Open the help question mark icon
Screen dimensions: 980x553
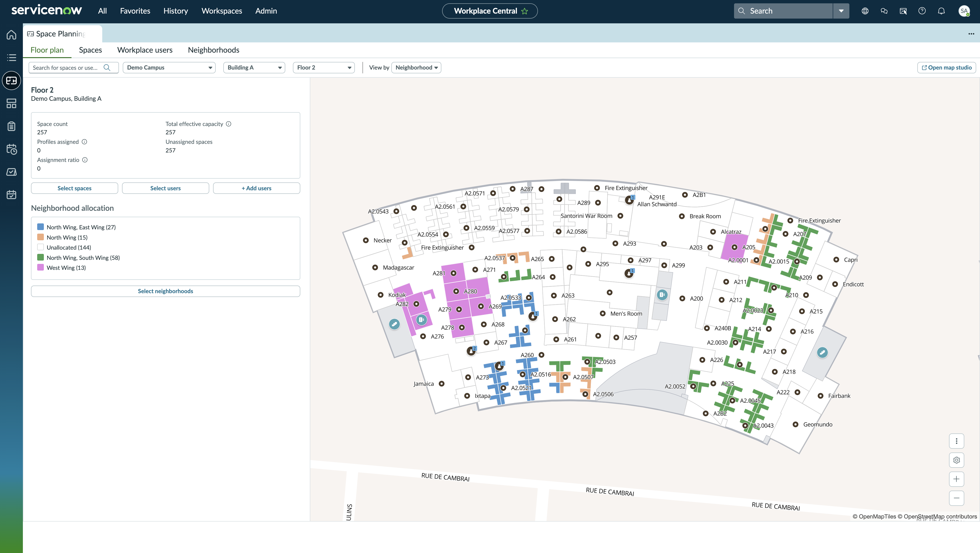(922, 11)
